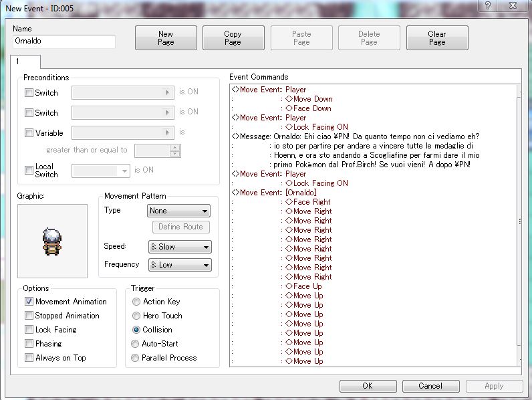
Task: Click the Clear Page button
Action: coord(437,38)
